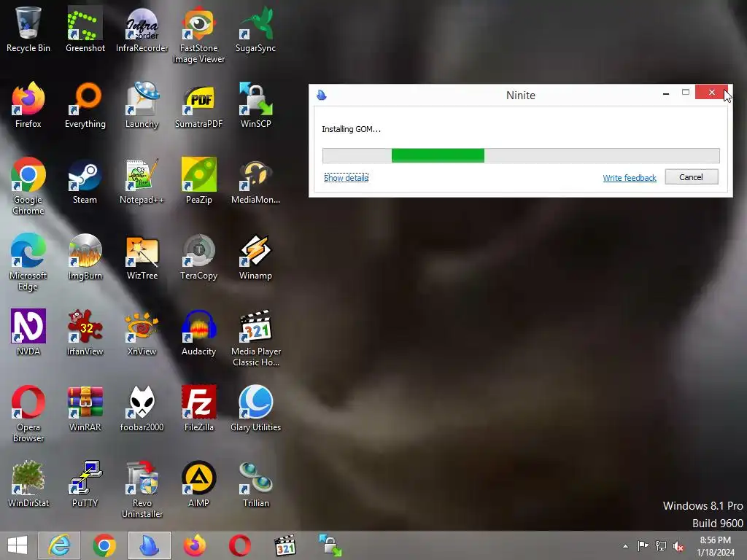The image size is (747, 560).
Task: Select the Opera Browser desktop shortcut
Action: point(28,413)
